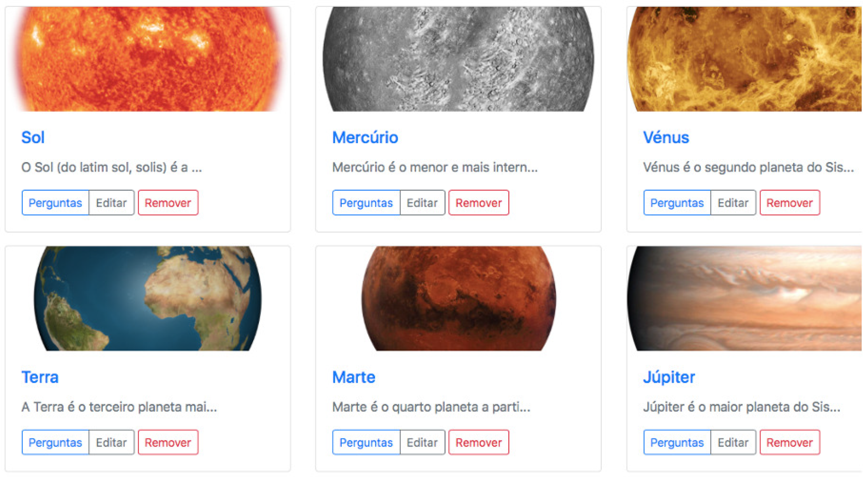Remove the Marte card

pyautogui.click(x=478, y=442)
